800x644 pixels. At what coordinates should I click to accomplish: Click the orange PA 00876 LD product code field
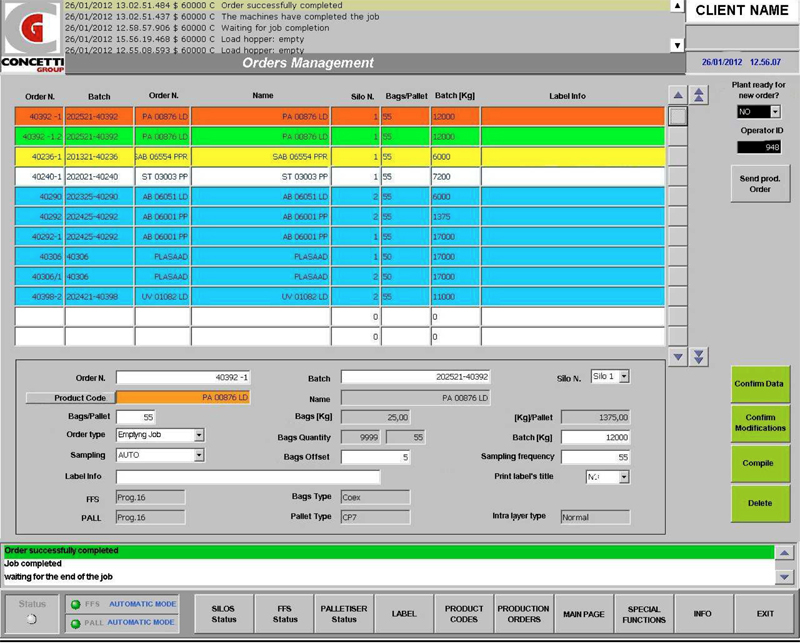tap(183, 398)
